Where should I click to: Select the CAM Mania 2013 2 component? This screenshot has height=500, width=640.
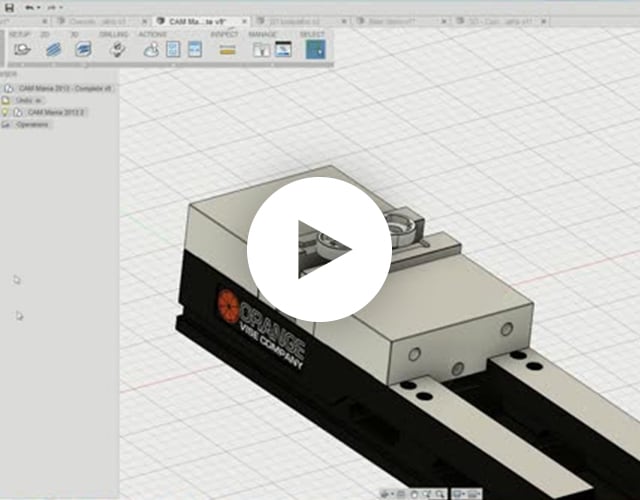coord(55,112)
